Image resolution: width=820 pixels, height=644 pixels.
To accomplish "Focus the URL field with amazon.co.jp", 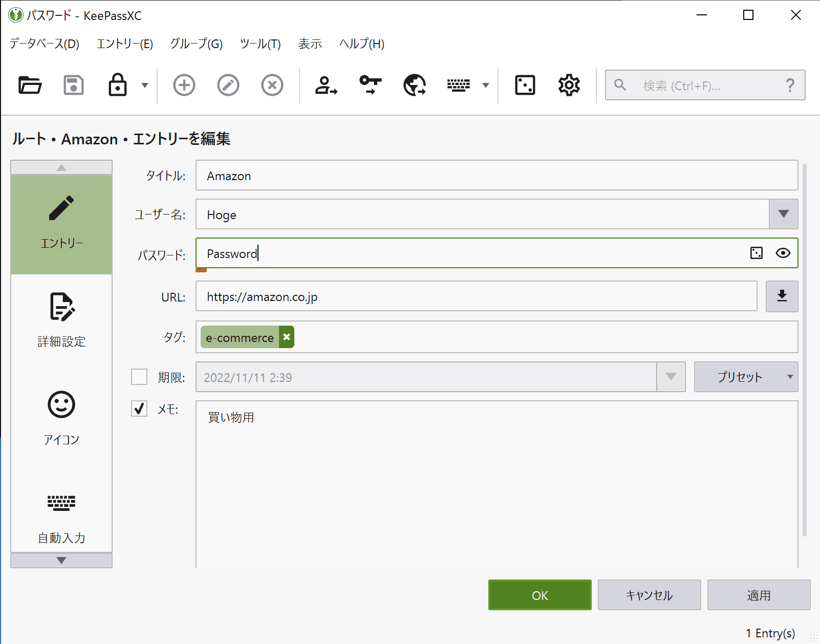I will [x=476, y=296].
